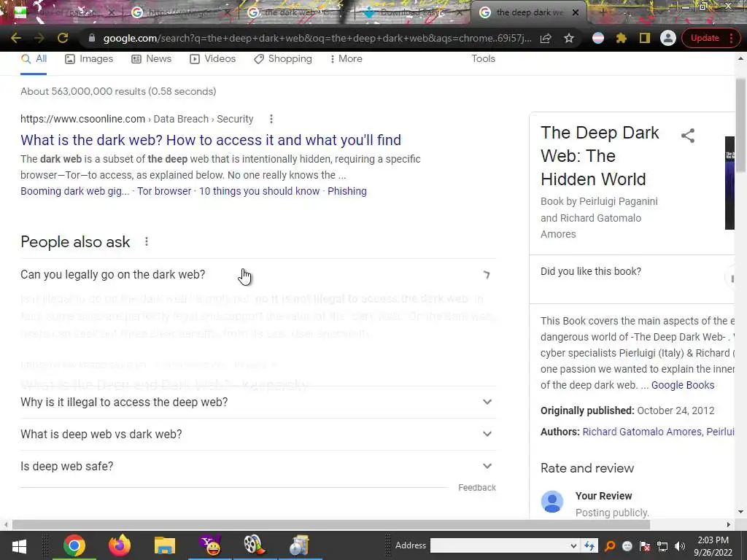This screenshot has width=747, height=560.
Task: Expand 'Is deep web safe?' question
Action: tap(258, 466)
